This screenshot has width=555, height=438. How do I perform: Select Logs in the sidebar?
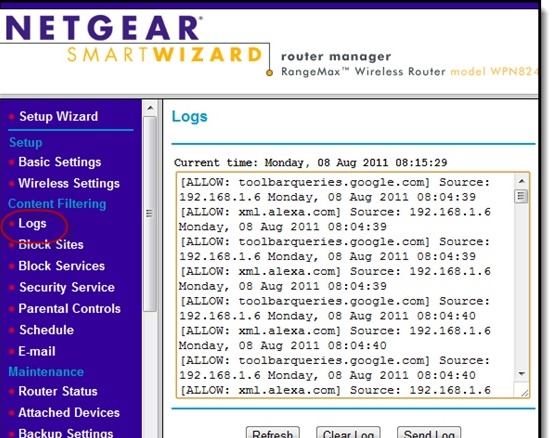(x=32, y=223)
